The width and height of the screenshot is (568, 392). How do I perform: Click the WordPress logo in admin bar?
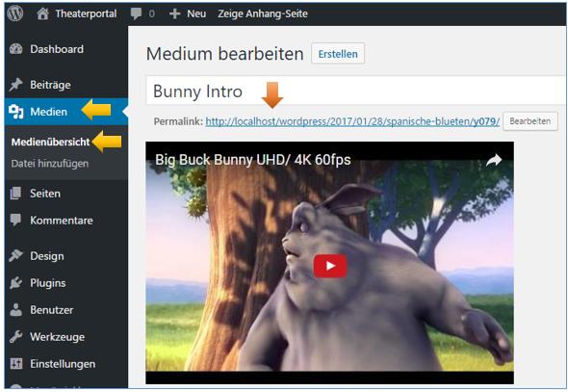pyautogui.click(x=15, y=13)
